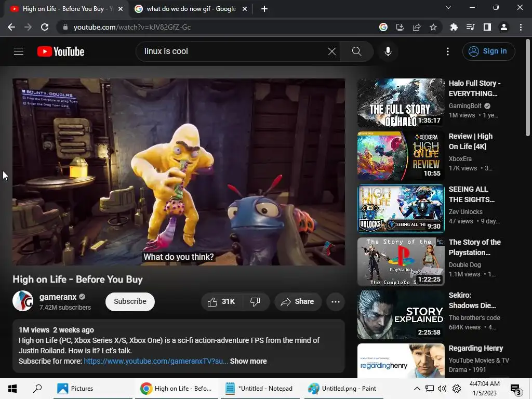Switch to the 'what do we do now gif' tab

[x=191, y=9]
